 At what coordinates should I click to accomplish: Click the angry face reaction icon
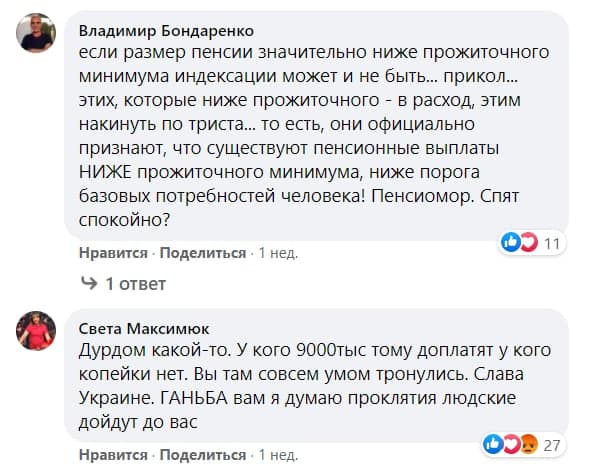coord(524,442)
